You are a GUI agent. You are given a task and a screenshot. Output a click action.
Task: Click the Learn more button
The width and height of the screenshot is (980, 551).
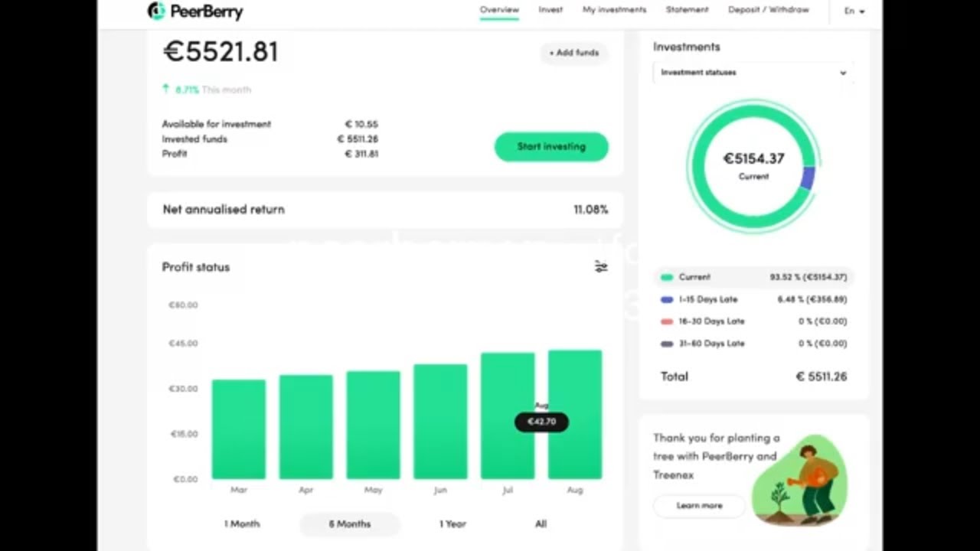(x=699, y=506)
